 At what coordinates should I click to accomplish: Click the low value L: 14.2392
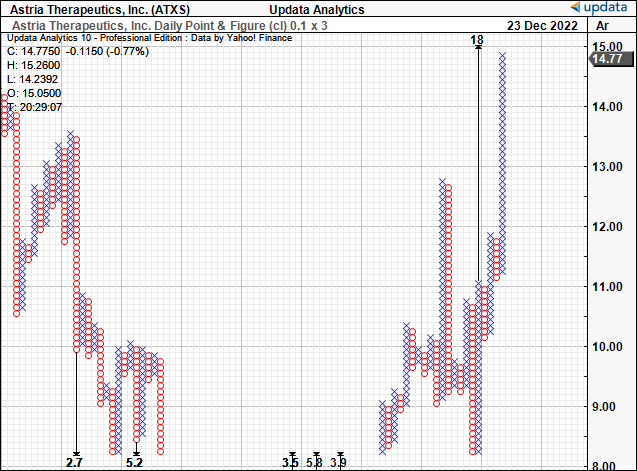click(x=32, y=79)
